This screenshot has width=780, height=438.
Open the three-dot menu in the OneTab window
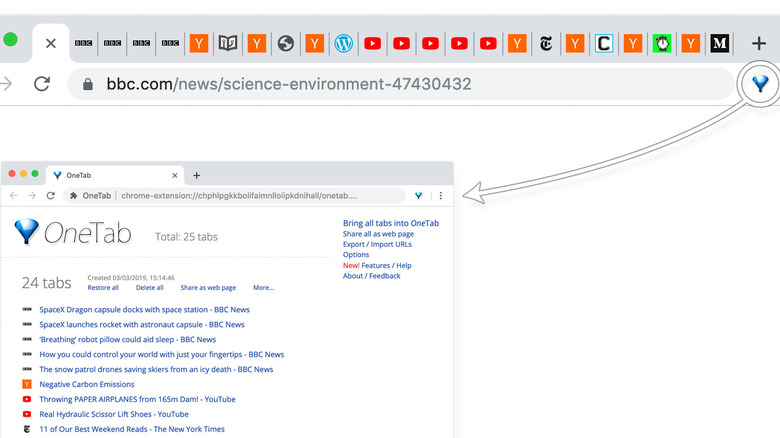click(440, 196)
